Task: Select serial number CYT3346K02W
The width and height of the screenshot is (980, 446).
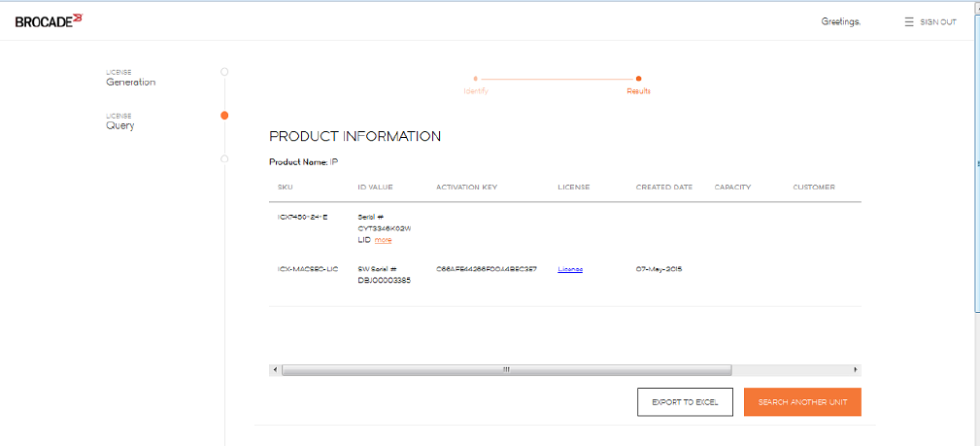Action: [385, 228]
